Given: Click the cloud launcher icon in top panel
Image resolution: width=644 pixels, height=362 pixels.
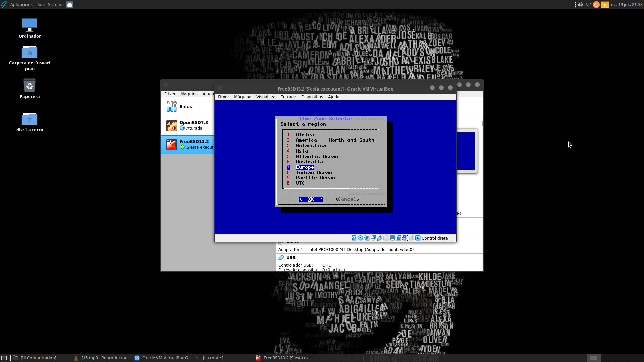Looking at the screenshot, I should pyautogui.click(x=70, y=5).
